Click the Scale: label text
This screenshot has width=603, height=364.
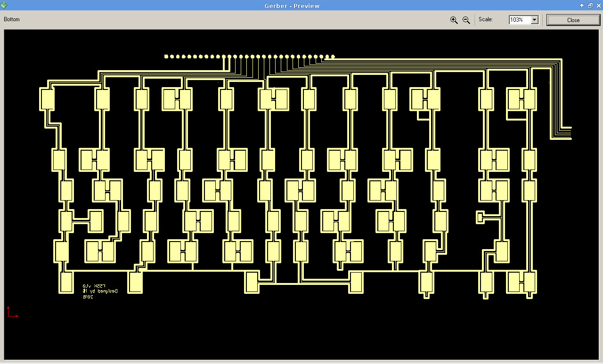[485, 19]
